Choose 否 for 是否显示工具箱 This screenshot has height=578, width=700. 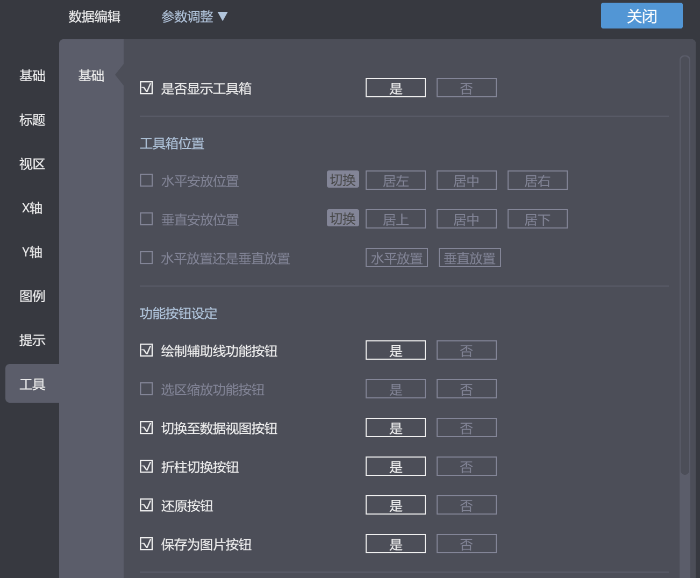(x=467, y=88)
